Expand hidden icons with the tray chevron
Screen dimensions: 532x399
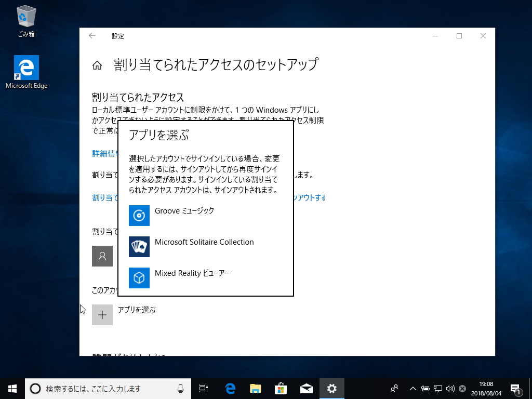(x=413, y=388)
